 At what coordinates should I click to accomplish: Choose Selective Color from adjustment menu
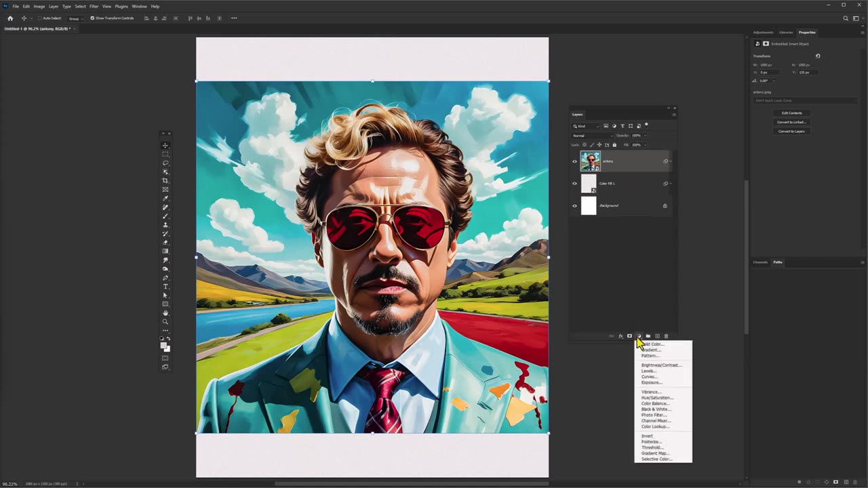(x=656, y=460)
